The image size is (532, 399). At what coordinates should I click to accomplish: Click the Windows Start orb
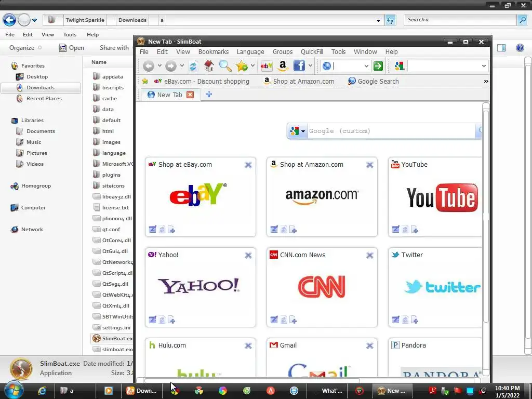point(14,390)
